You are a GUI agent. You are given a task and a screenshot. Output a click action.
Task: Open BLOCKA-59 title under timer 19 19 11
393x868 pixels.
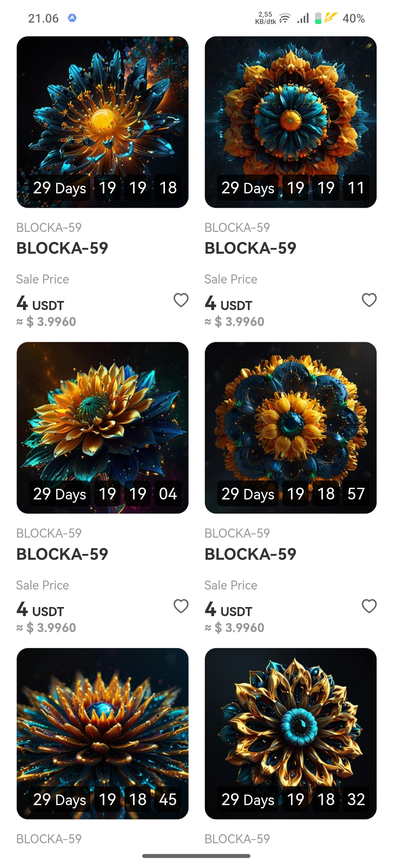pos(250,248)
